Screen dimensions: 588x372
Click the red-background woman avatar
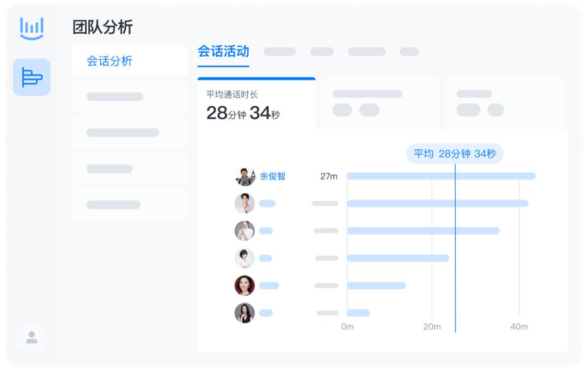pyautogui.click(x=244, y=285)
